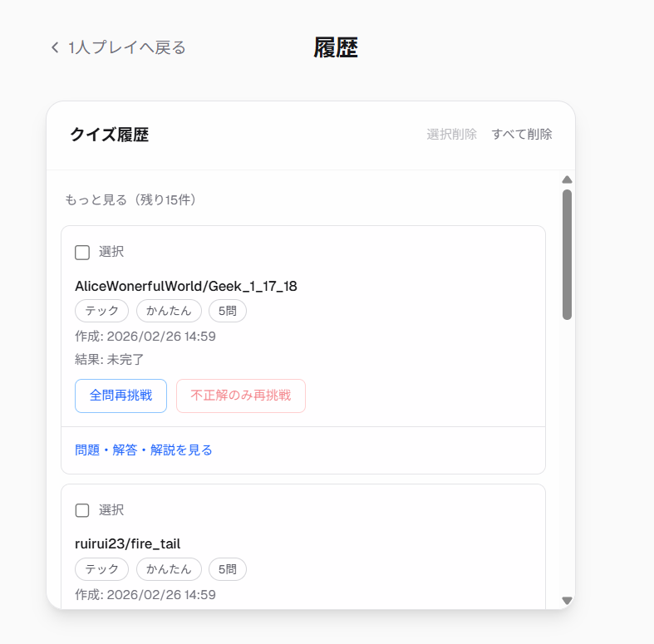Click the かんたん tag on the ruirui23/fire_tail quiz
The height and width of the screenshot is (644, 654).
click(x=169, y=569)
